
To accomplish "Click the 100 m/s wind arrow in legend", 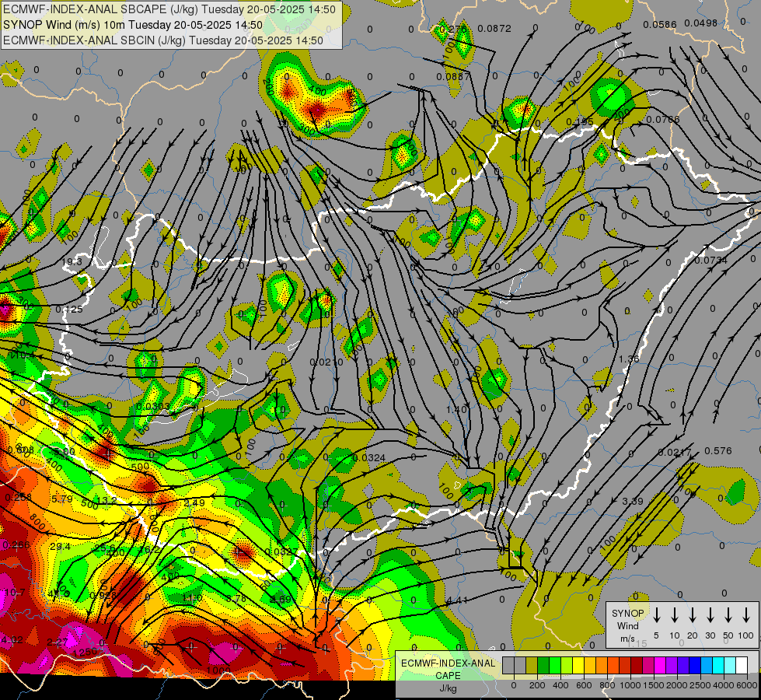I will (746, 615).
